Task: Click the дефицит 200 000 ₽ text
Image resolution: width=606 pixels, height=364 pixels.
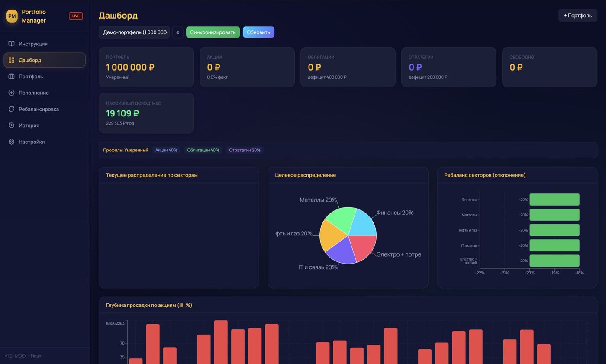Action: coord(428,77)
